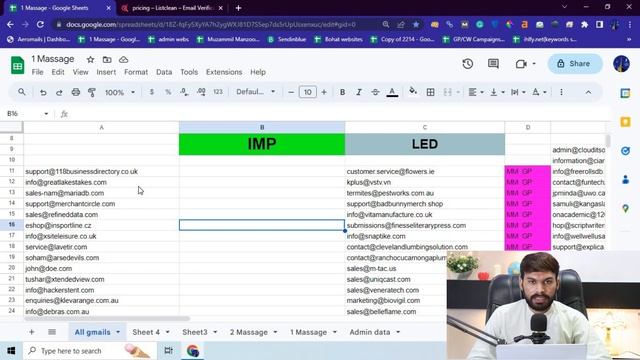Open the toolbar's three-dot more options

(561, 92)
